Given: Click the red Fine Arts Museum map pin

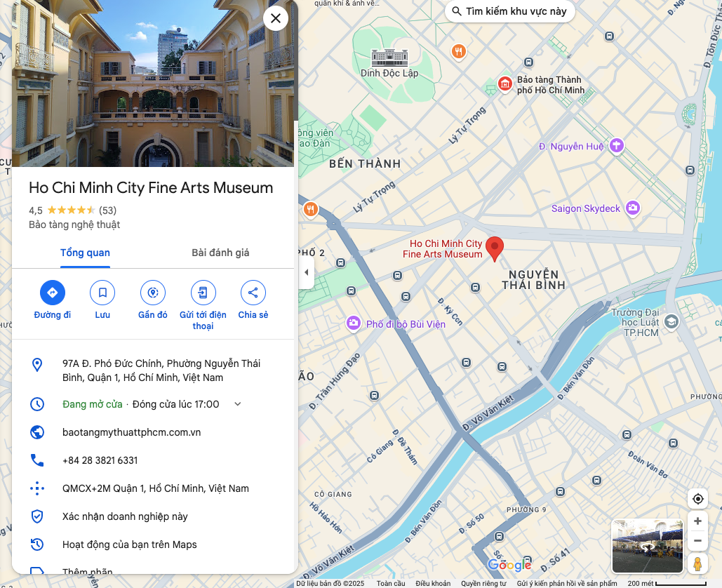Looking at the screenshot, I should [x=495, y=248].
